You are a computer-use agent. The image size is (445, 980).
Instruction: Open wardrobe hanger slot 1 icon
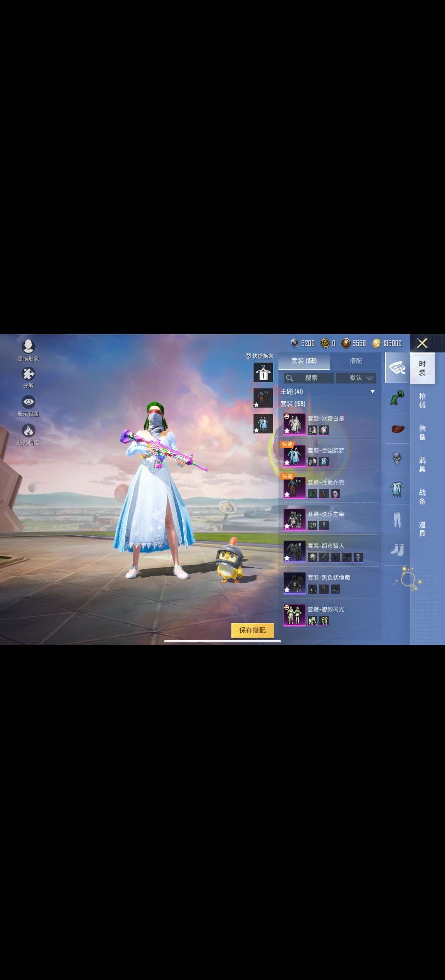coord(263,372)
